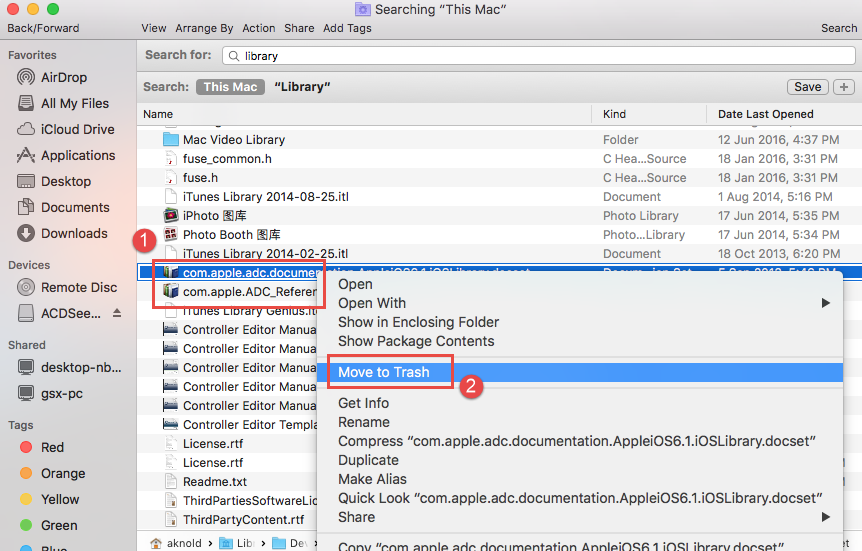Viewport: 862px width, 551px height.
Task: Choose Move to Trash
Action: (384, 372)
